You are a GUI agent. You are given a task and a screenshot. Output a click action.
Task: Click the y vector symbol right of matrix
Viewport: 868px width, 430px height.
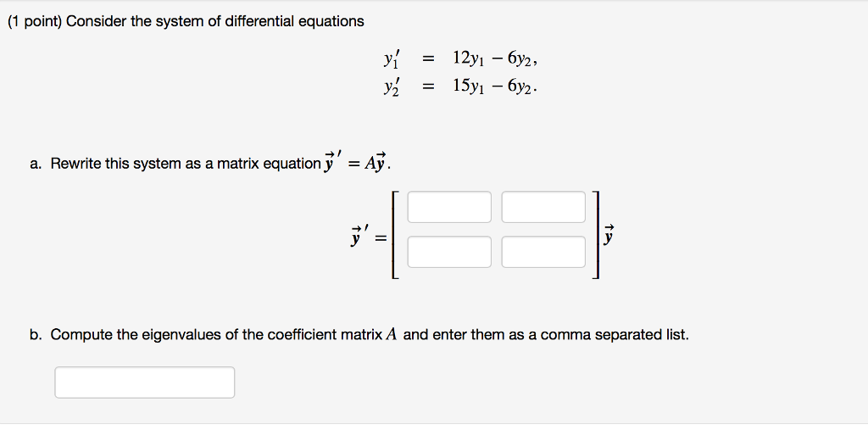click(609, 234)
